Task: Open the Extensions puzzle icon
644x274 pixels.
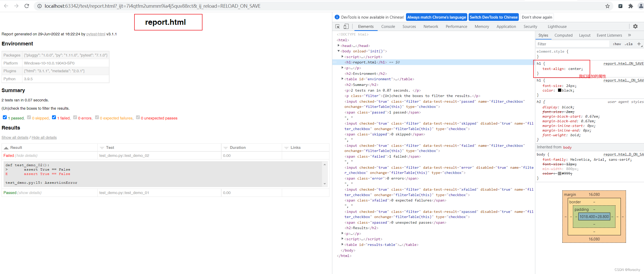Action: pos(631,6)
